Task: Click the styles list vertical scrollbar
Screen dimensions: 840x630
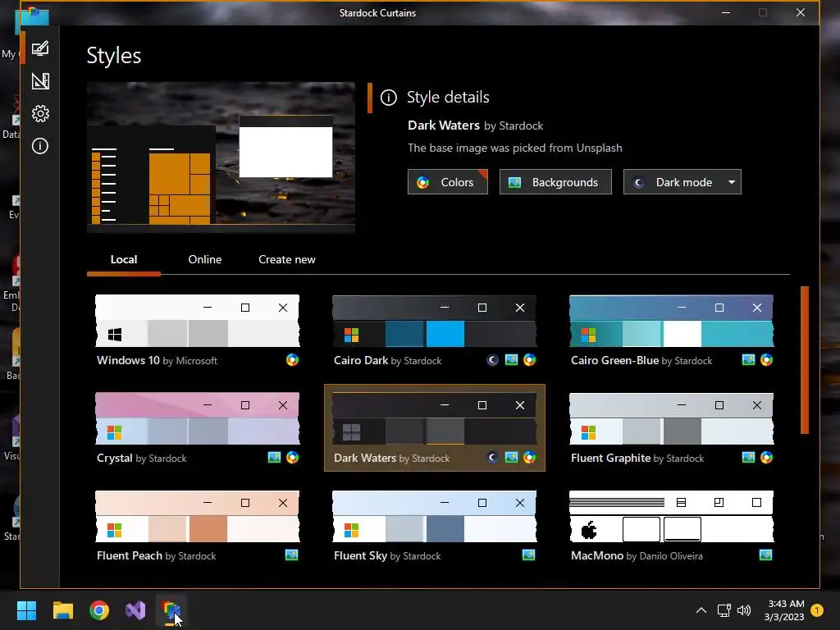Action: click(804, 360)
